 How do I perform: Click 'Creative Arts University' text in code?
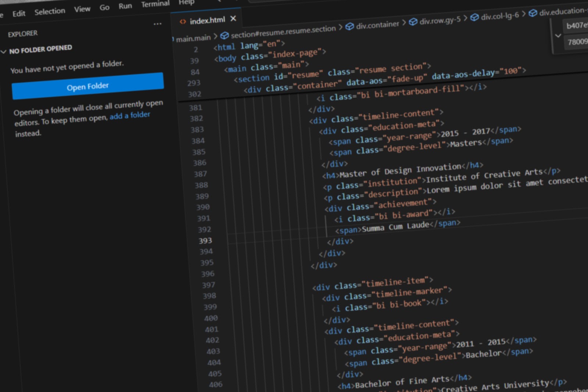tap(495, 386)
